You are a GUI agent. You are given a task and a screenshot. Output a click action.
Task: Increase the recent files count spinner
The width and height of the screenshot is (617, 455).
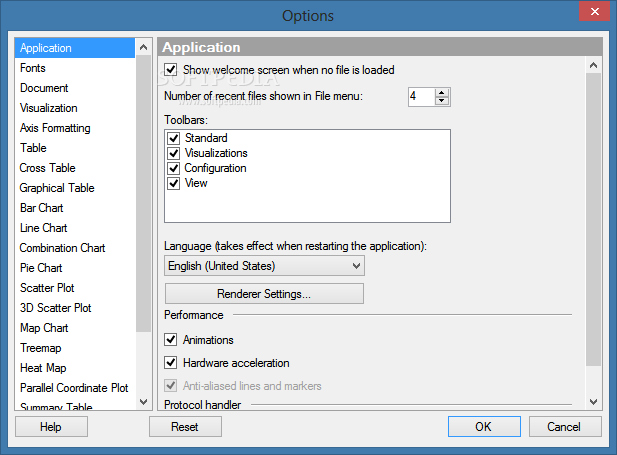coord(442,93)
